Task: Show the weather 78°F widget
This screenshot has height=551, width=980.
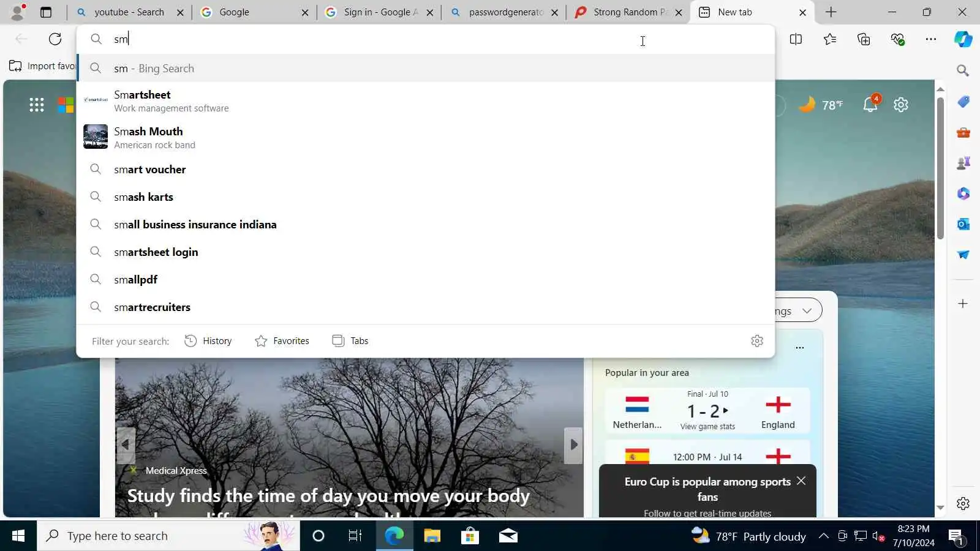Action: point(821,105)
